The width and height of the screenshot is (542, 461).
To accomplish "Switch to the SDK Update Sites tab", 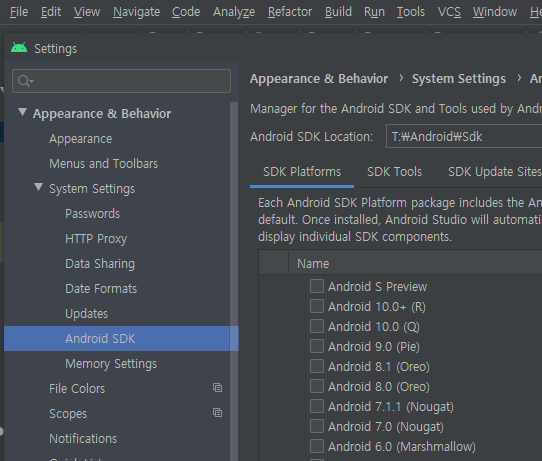I will tap(494, 172).
